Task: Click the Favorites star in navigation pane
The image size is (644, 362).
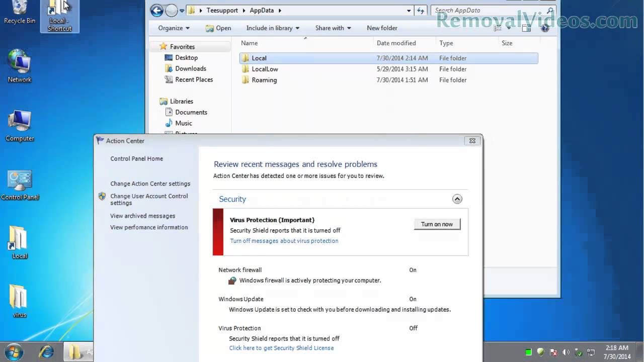Action: tap(163, 47)
